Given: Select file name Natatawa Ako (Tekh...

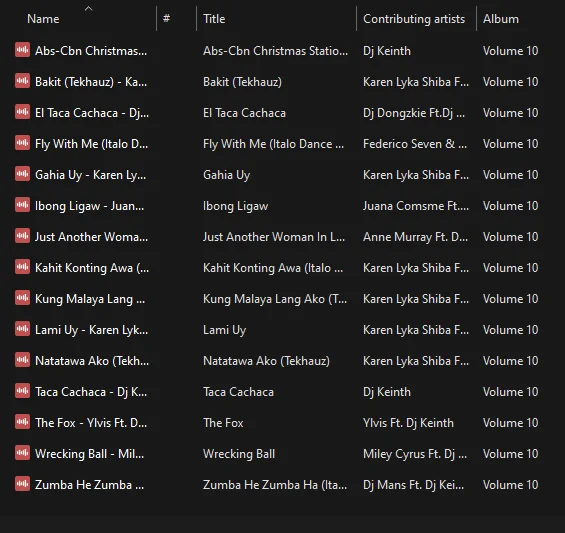Looking at the screenshot, I should coord(92,361).
